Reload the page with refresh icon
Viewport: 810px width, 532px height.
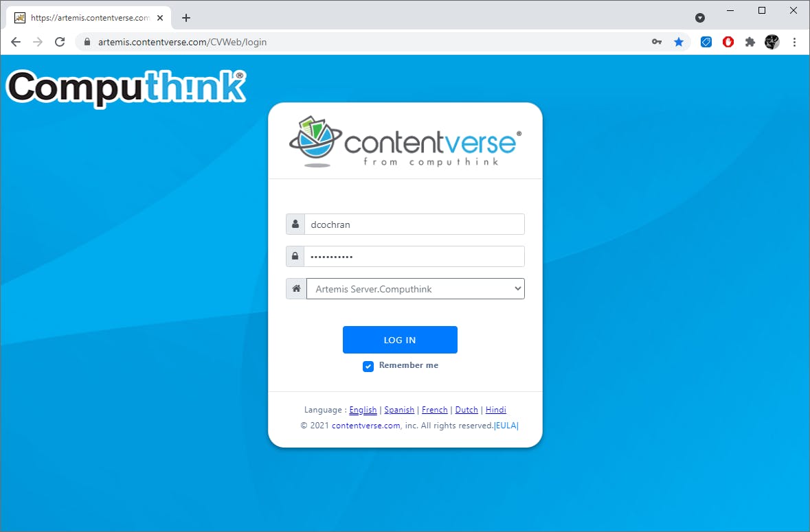60,42
